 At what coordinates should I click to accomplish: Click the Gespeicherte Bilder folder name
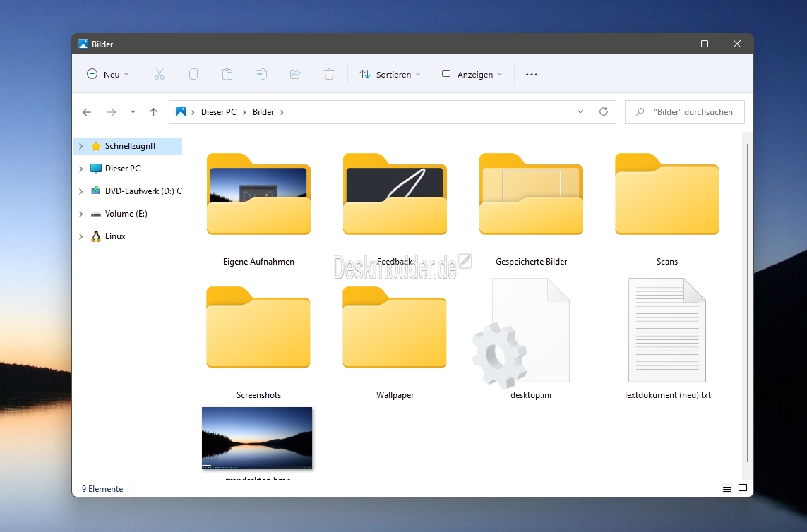pyautogui.click(x=531, y=262)
